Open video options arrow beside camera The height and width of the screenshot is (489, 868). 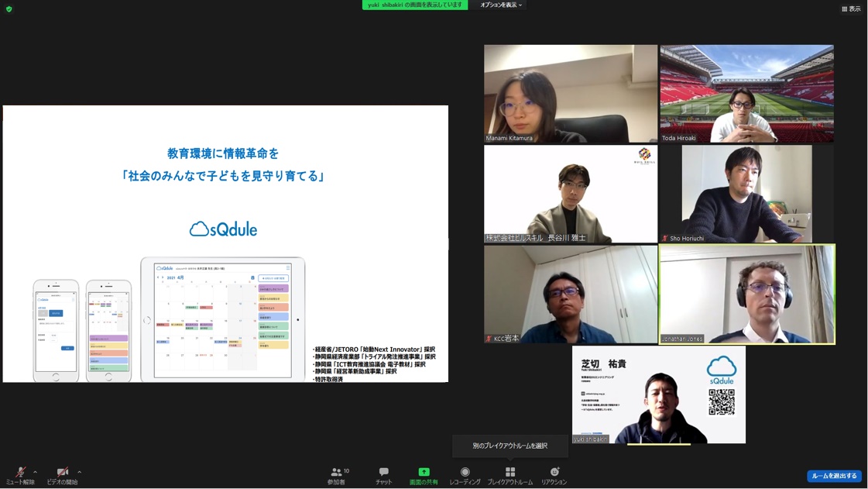79,473
